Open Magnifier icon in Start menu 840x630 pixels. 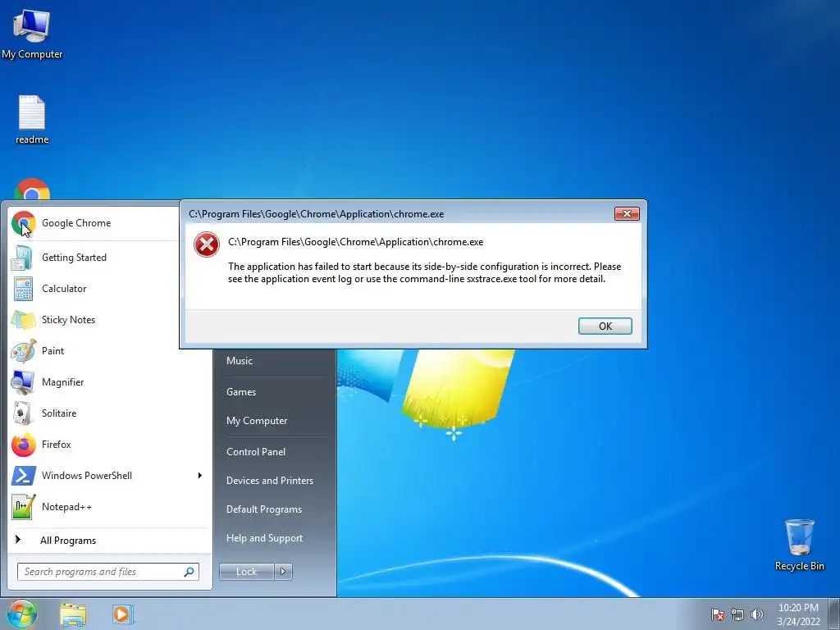(x=23, y=382)
